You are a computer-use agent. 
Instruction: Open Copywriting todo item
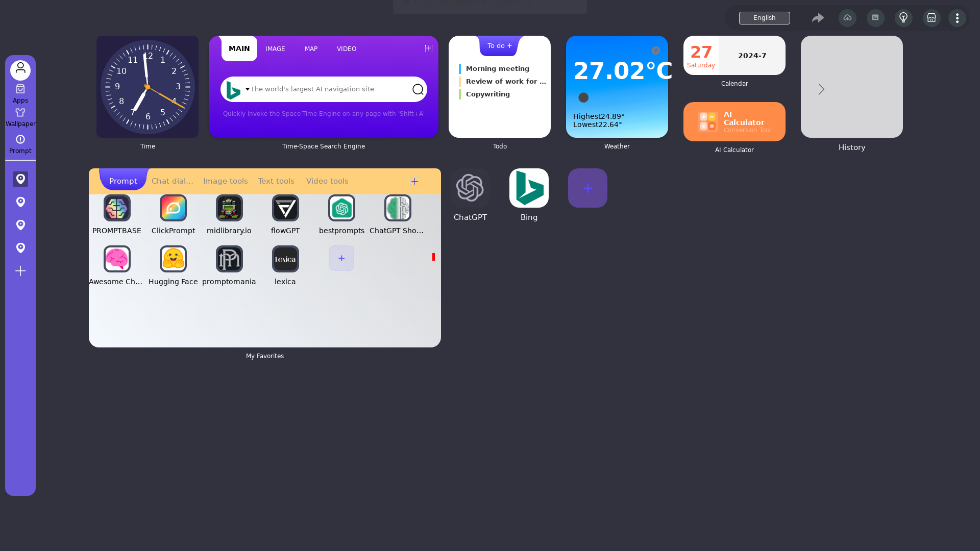click(488, 94)
